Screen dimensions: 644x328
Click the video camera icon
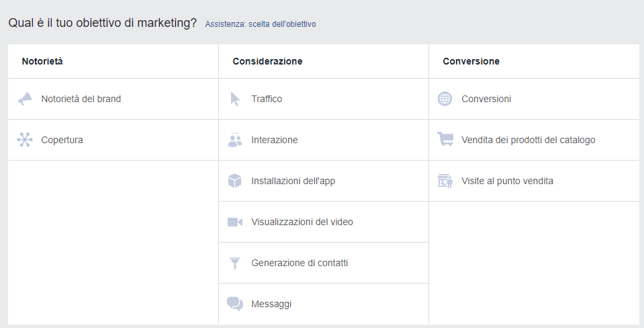point(234,222)
